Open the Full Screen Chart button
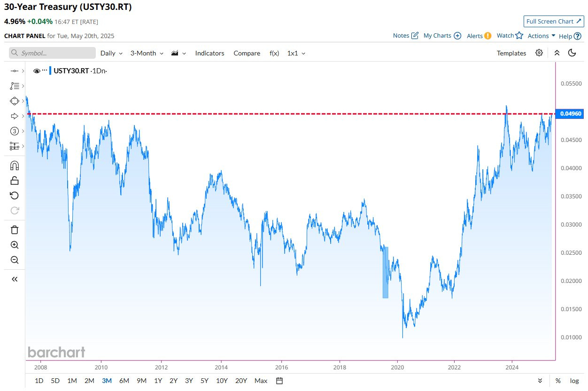Viewport: 588px width, 391px height. [x=553, y=21]
